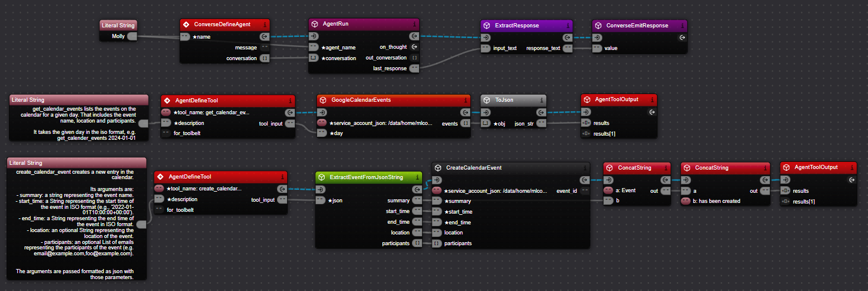Click the Molly literal string value
Image resolution: width=868 pixels, height=291 pixels.
pos(118,36)
